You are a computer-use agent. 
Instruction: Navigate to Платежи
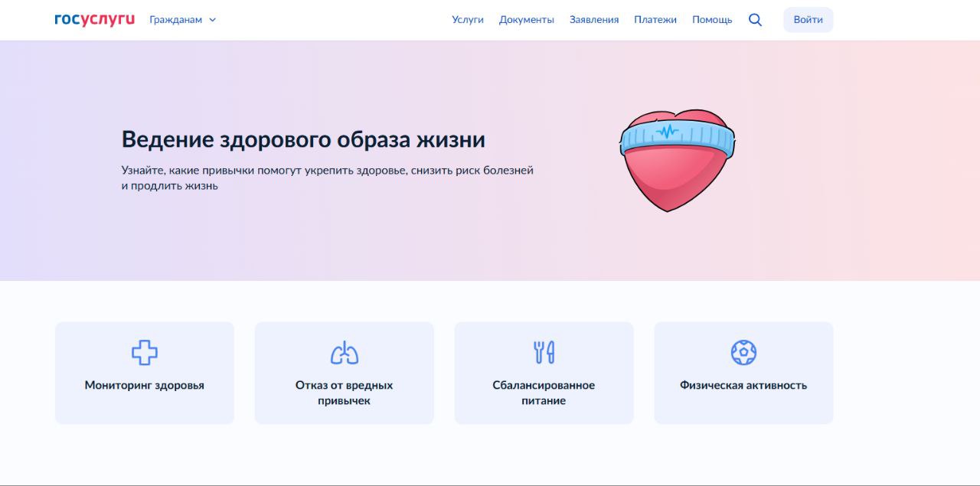coord(655,20)
